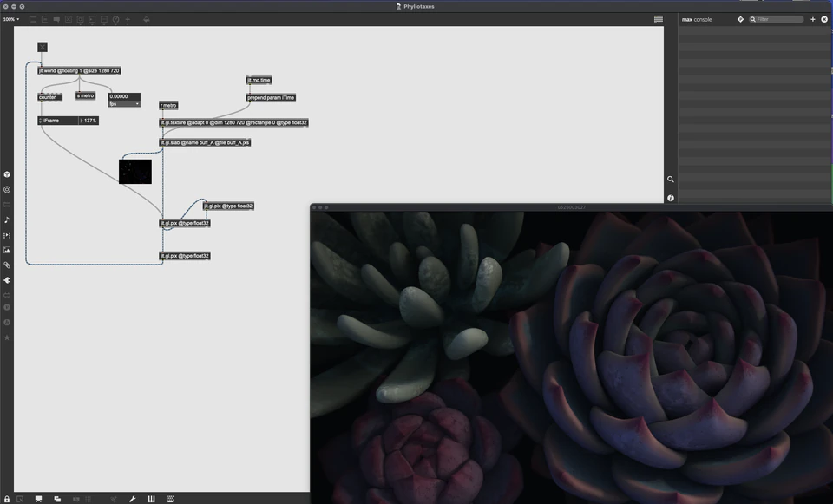This screenshot has height=504, width=833.
Task: Open the Video filmstrip icon in left sidebar
Action: (7, 235)
